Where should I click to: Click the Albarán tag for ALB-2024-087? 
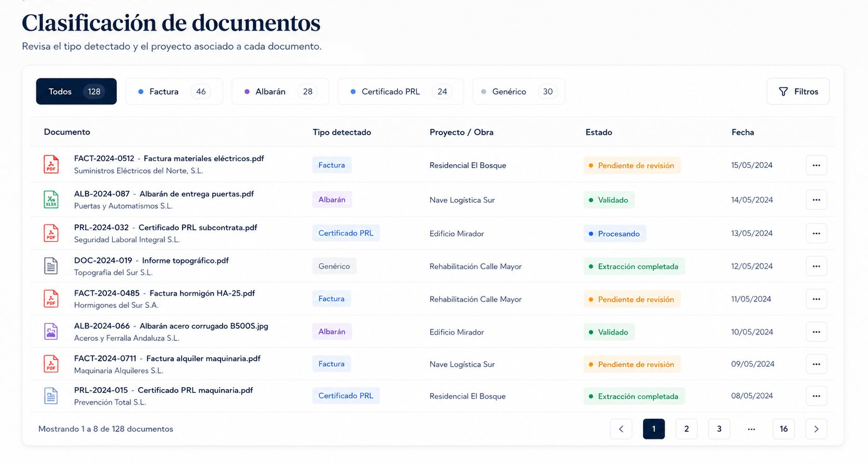click(x=332, y=200)
